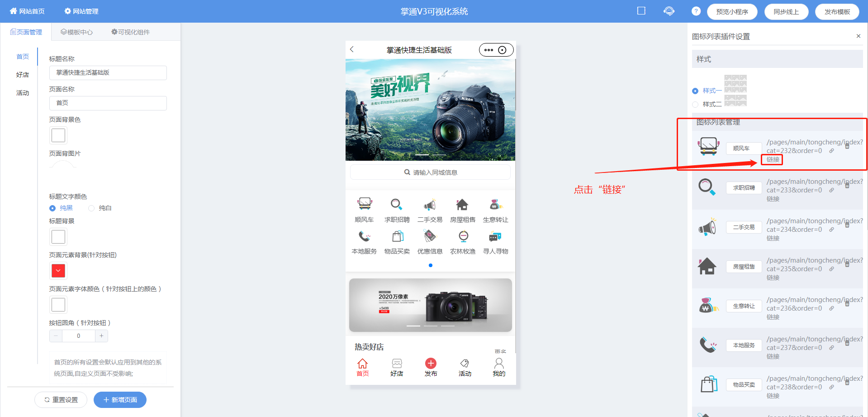Viewport: 868px width, 417px height.
Task: Click the 预览小程序 button
Action: (732, 12)
